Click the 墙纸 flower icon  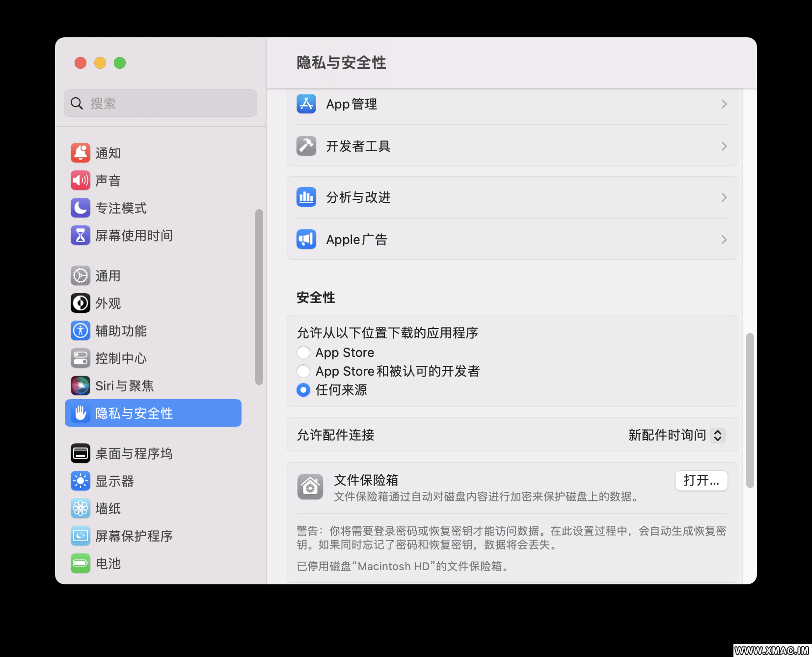tap(81, 508)
